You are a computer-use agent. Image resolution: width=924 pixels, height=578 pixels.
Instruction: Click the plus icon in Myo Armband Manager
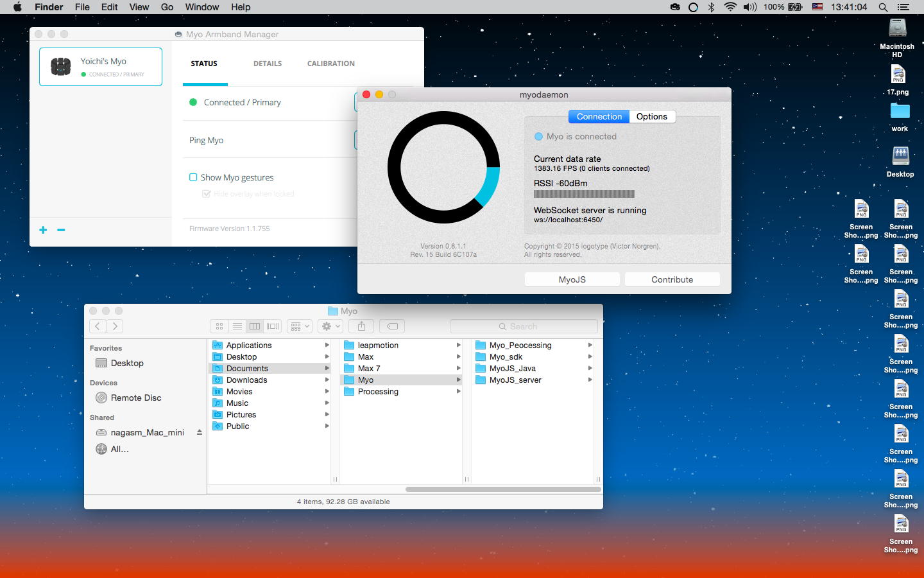pos(43,230)
